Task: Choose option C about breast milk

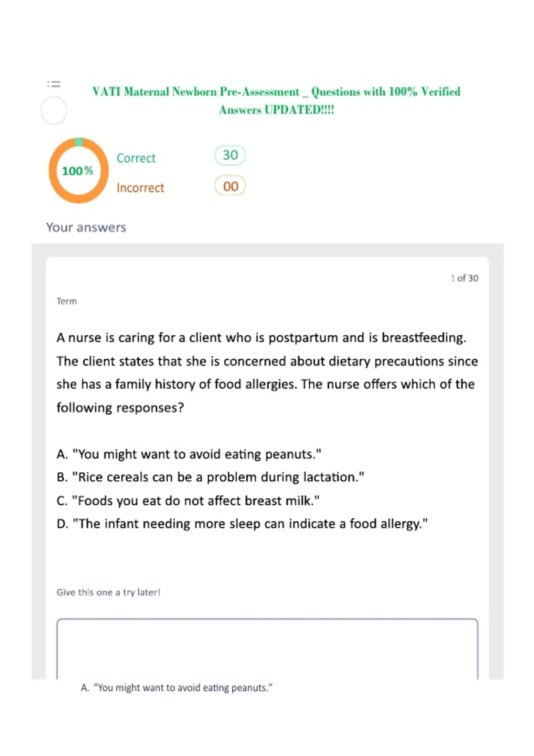Action: pyautogui.click(x=188, y=501)
